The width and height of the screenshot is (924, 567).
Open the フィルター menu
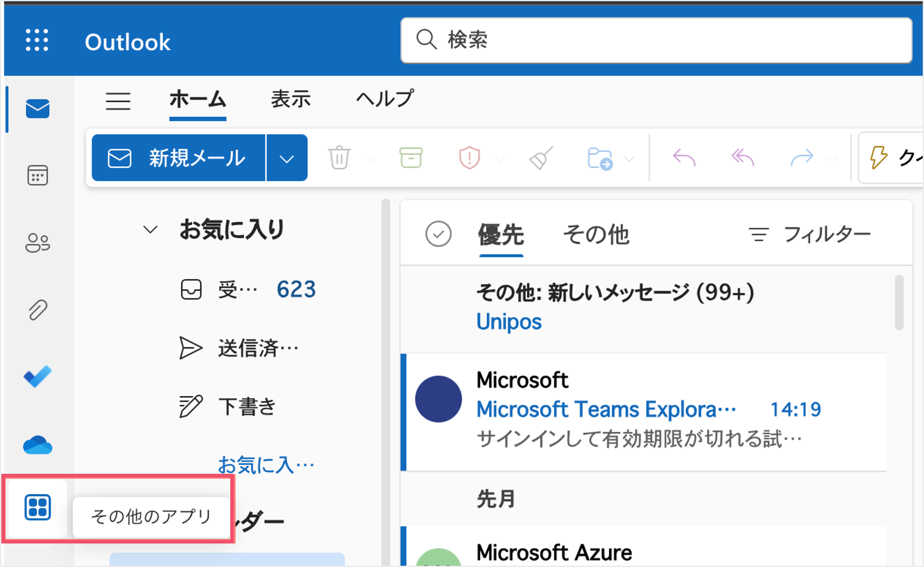pyautogui.click(x=810, y=235)
